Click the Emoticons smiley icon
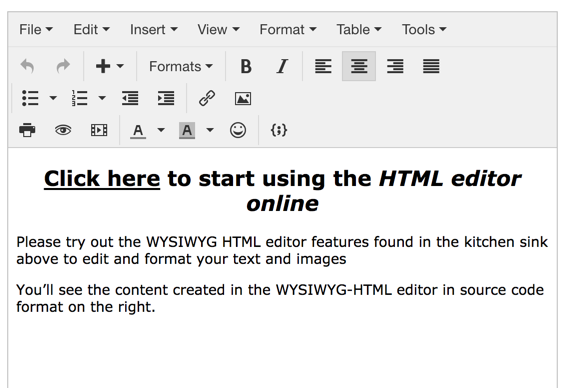The height and width of the screenshot is (388, 567). pyautogui.click(x=238, y=130)
